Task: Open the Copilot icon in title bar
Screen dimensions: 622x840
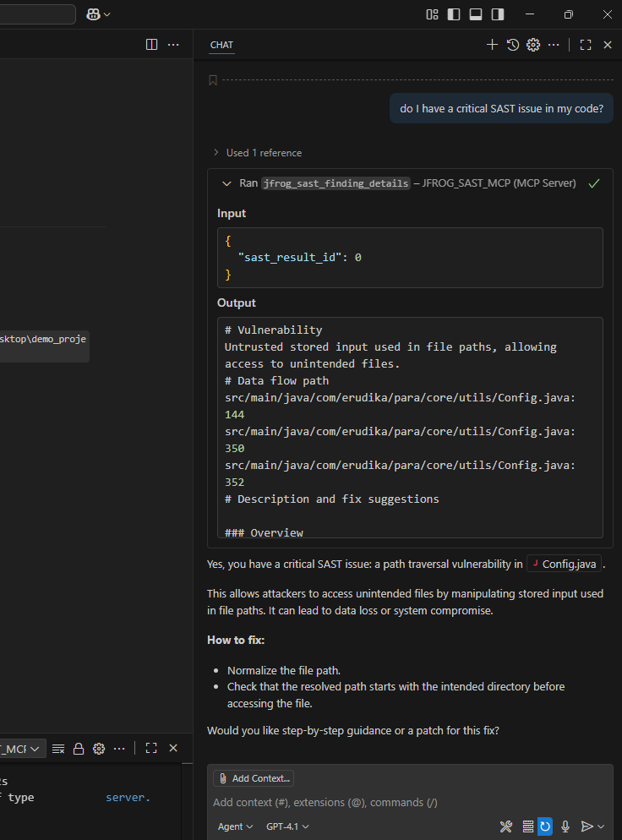Action: [94, 14]
